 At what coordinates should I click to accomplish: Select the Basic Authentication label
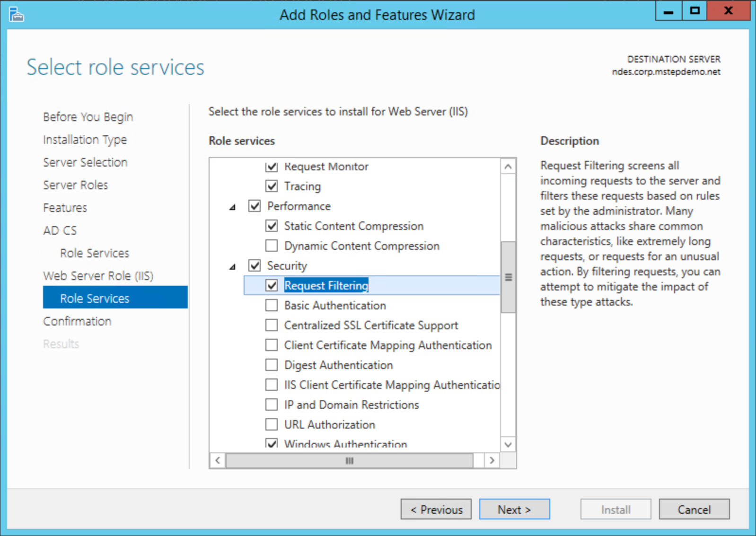tap(335, 306)
